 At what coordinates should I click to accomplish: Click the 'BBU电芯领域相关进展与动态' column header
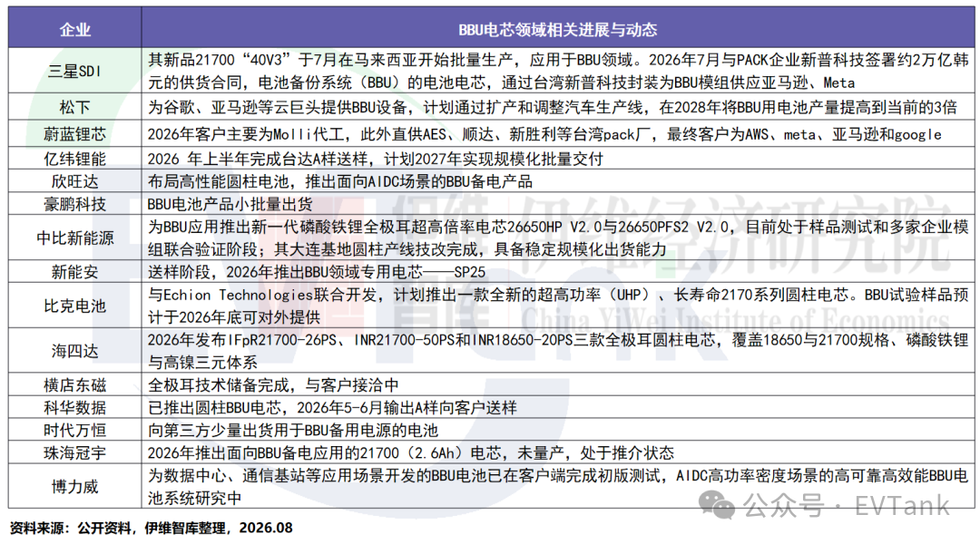pyautogui.click(x=557, y=29)
